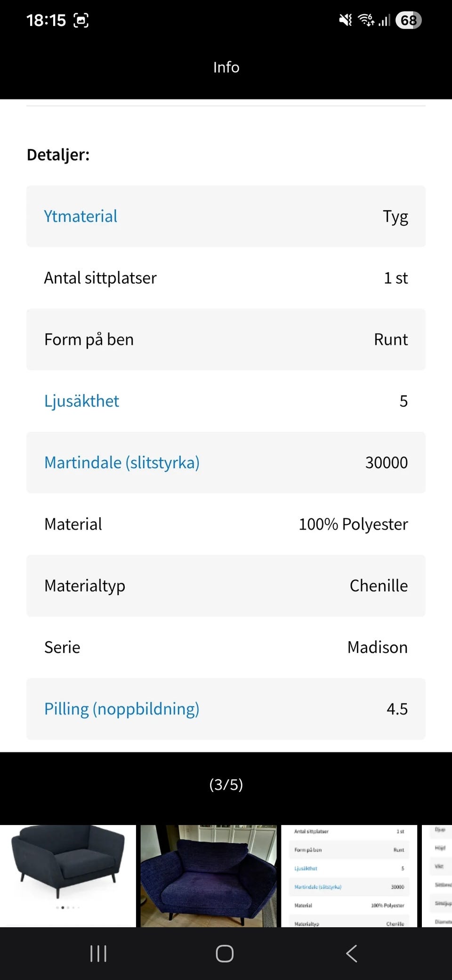Image resolution: width=452 pixels, height=980 pixels.
Task: Open the recent apps navigation icon
Action: (98, 954)
